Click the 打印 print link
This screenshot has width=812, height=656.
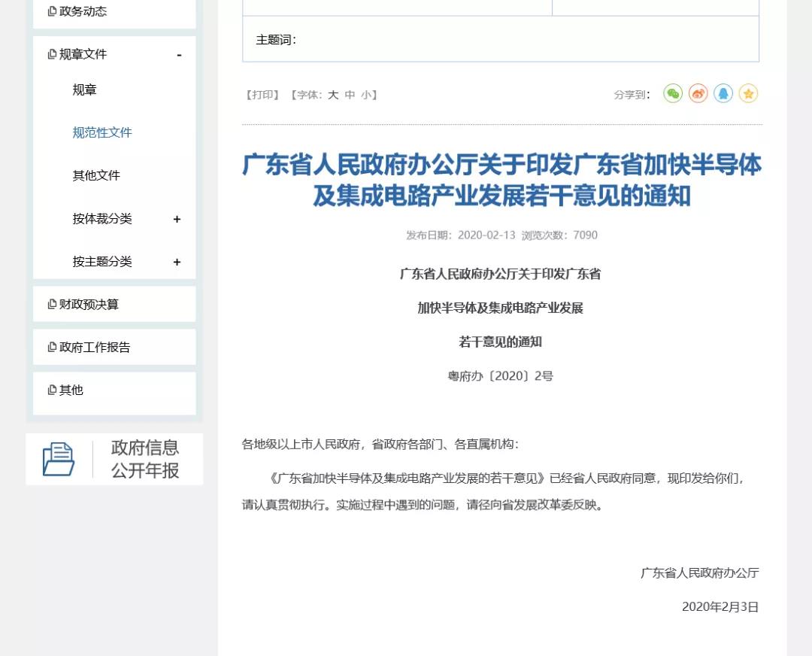(262, 95)
